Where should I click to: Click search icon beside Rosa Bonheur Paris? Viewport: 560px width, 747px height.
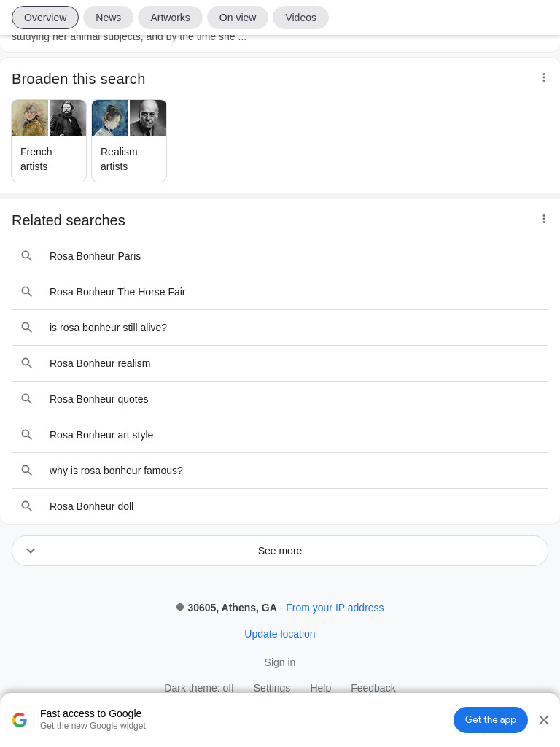pyautogui.click(x=27, y=256)
